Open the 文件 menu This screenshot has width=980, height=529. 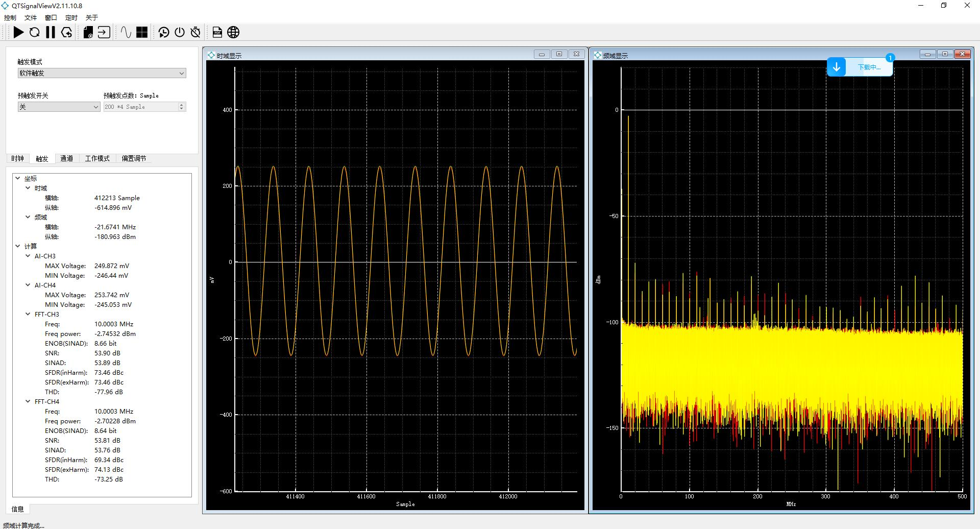point(30,17)
